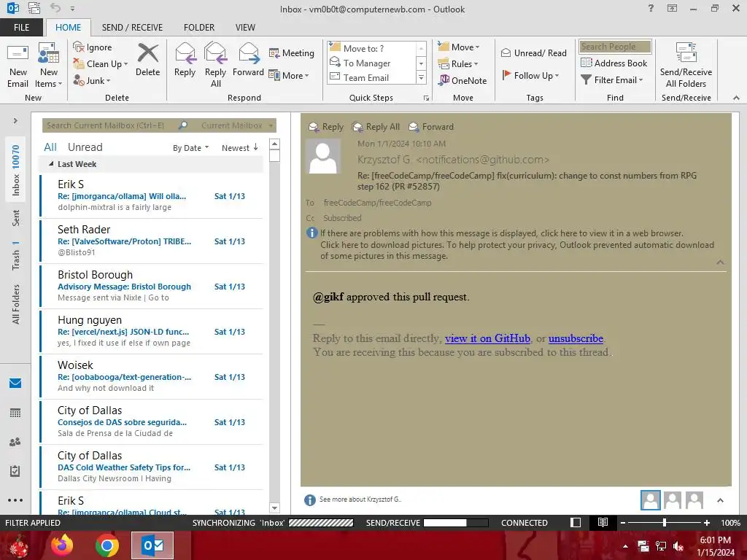Adjust the zoom slider
Viewport: 747px width, 560px height.
point(665,523)
